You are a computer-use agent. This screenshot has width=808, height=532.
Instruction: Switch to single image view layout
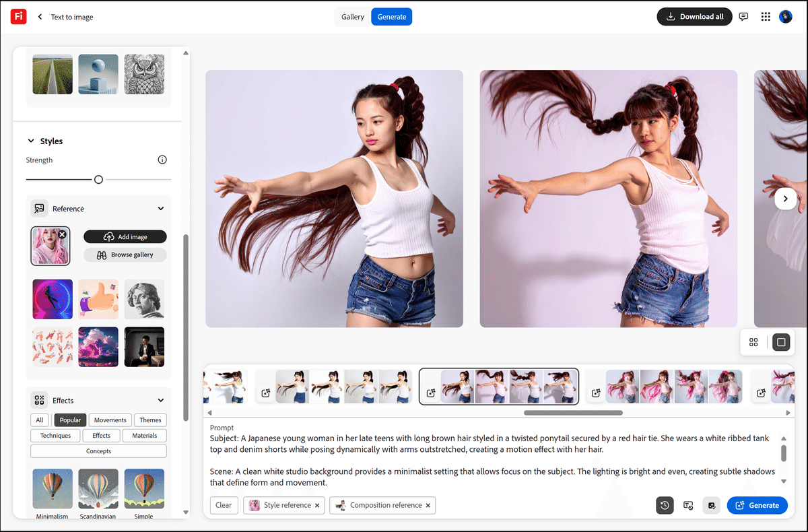tap(781, 342)
